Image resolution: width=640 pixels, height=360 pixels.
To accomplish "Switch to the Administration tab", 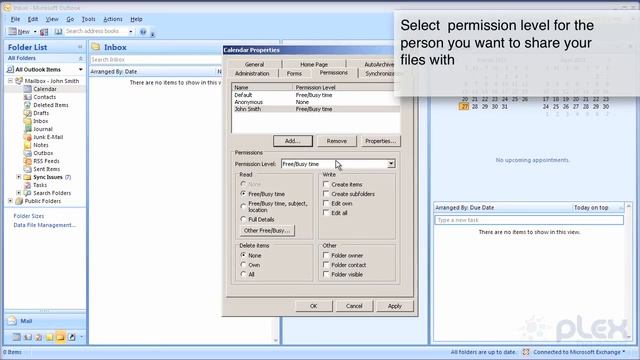I will (252, 73).
